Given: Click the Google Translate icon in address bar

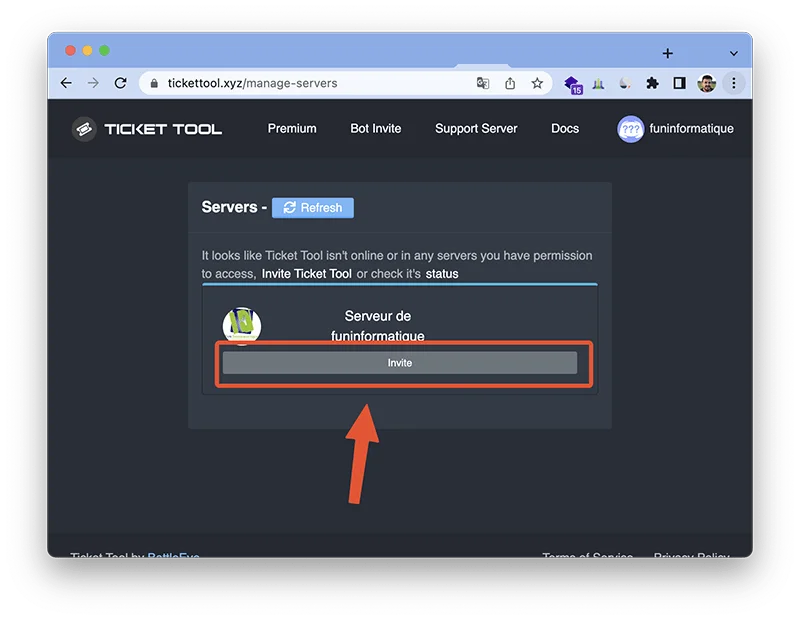Looking at the screenshot, I should [483, 84].
